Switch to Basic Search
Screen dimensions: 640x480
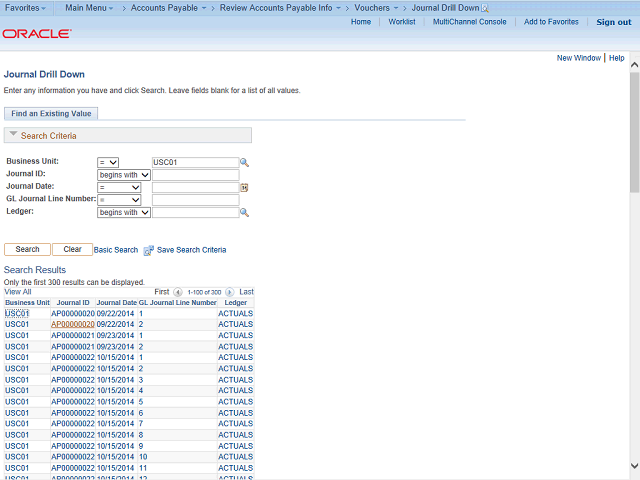[x=116, y=250]
